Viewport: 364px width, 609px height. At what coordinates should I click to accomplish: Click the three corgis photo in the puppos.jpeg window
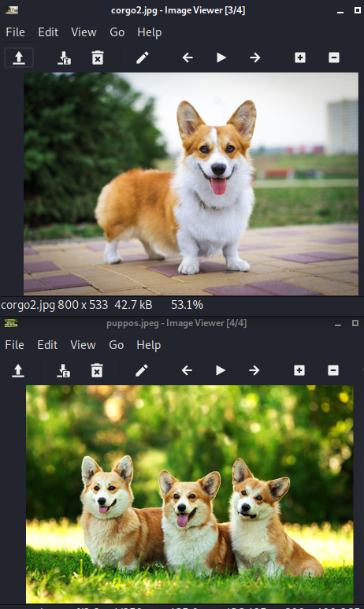click(190, 494)
